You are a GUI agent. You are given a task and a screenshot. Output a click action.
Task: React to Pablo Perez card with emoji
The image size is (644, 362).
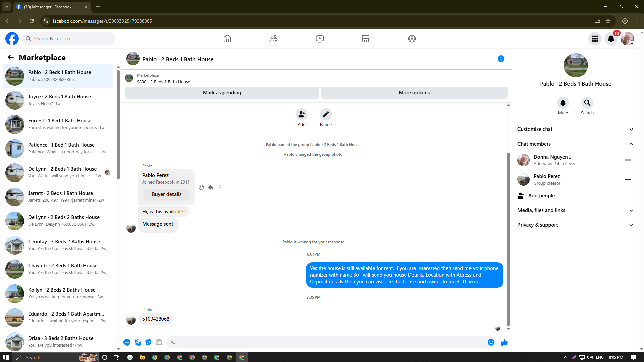click(201, 187)
